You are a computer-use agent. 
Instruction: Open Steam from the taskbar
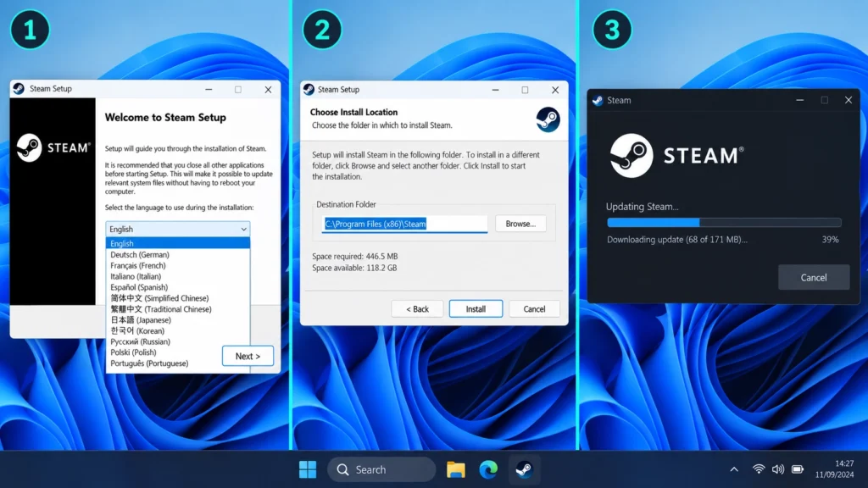(x=523, y=469)
